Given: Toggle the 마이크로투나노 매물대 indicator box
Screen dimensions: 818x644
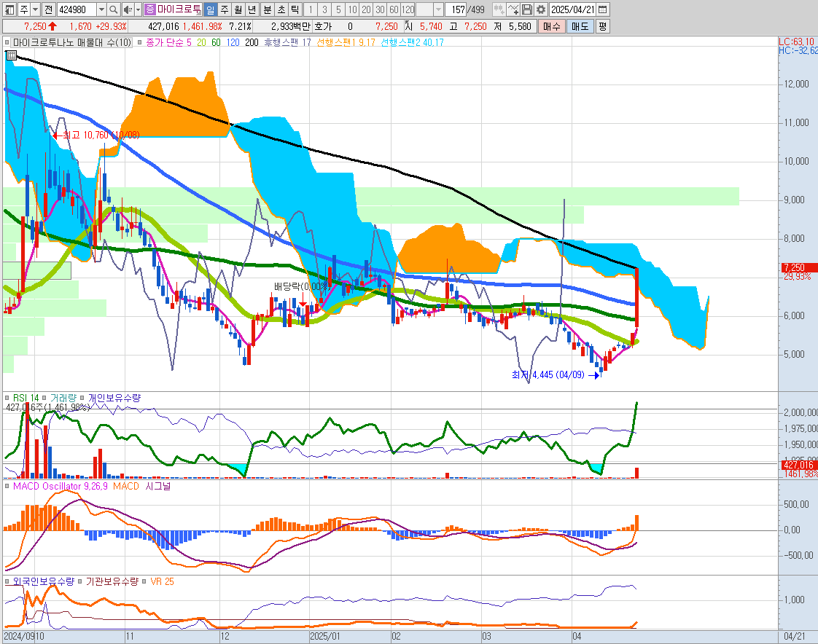Looking at the screenshot, I should coord(7,43).
